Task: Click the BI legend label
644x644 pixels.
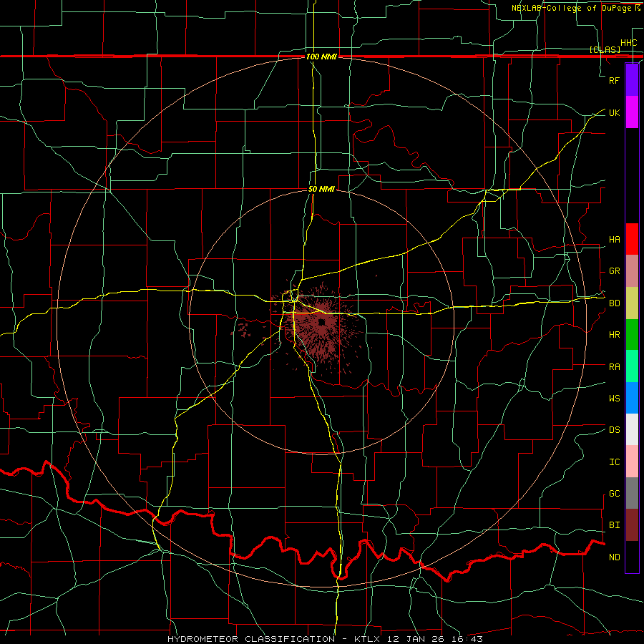Action: (x=614, y=525)
